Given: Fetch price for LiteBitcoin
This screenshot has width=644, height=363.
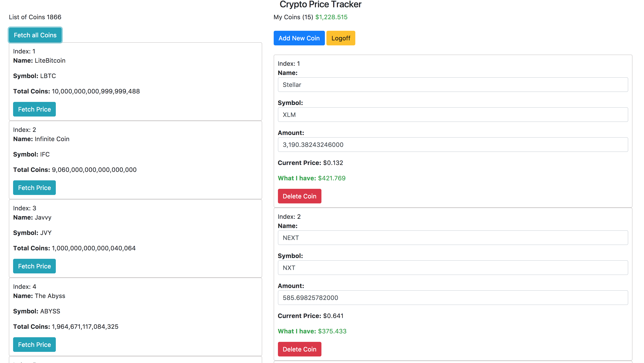Looking at the screenshot, I should 34,109.
